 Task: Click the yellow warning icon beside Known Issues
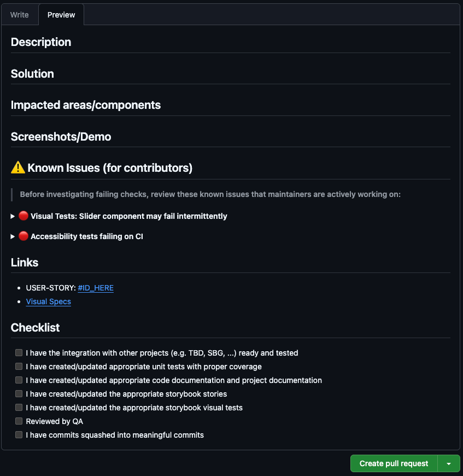point(18,167)
